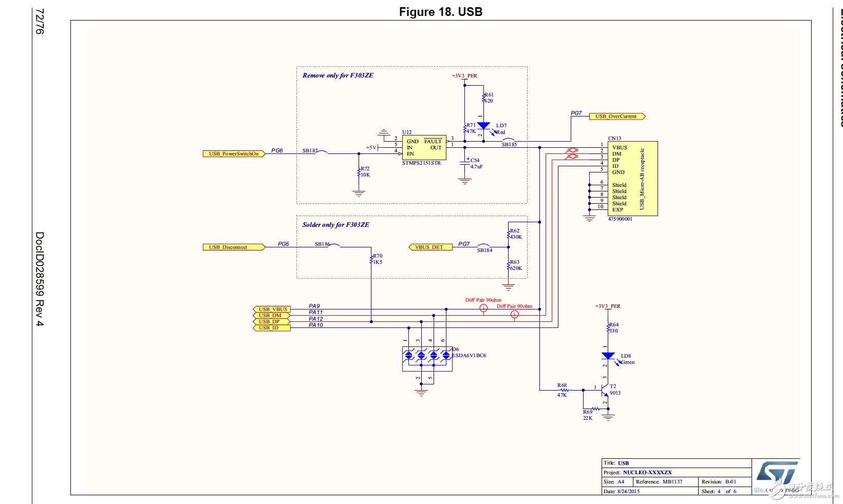Click the Project NUCLEO-XXXXZX title field
This screenshot has width=843, height=504.
(677, 472)
